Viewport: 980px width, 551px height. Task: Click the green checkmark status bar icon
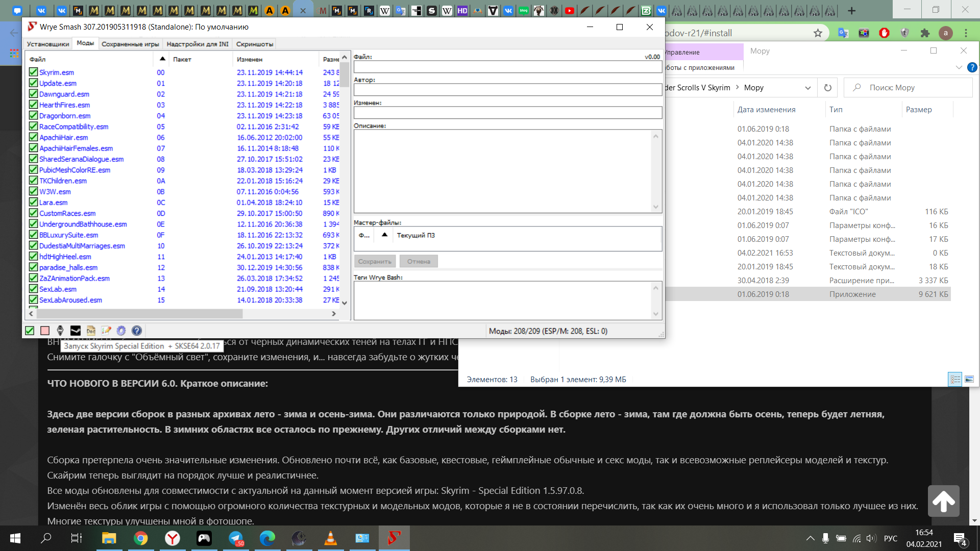(30, 331)
